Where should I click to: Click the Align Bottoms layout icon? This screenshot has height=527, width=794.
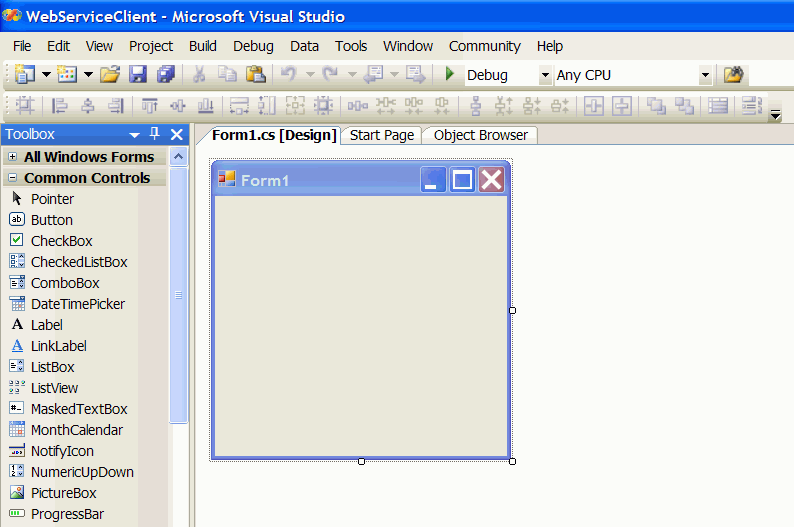point(206,106)
